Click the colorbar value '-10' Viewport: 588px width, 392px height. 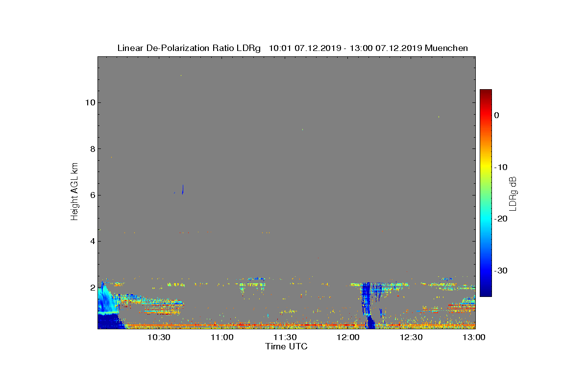point(501,167)
